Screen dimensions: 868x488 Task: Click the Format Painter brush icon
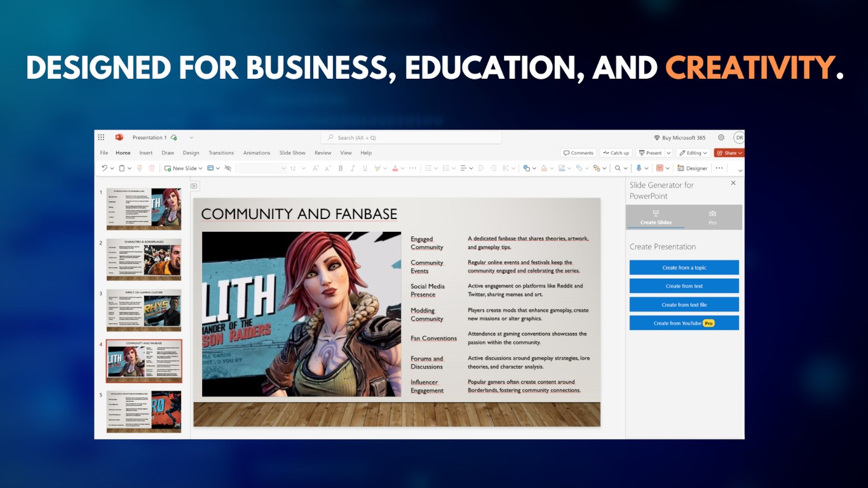pyautogui.click(x=139, y=168)
